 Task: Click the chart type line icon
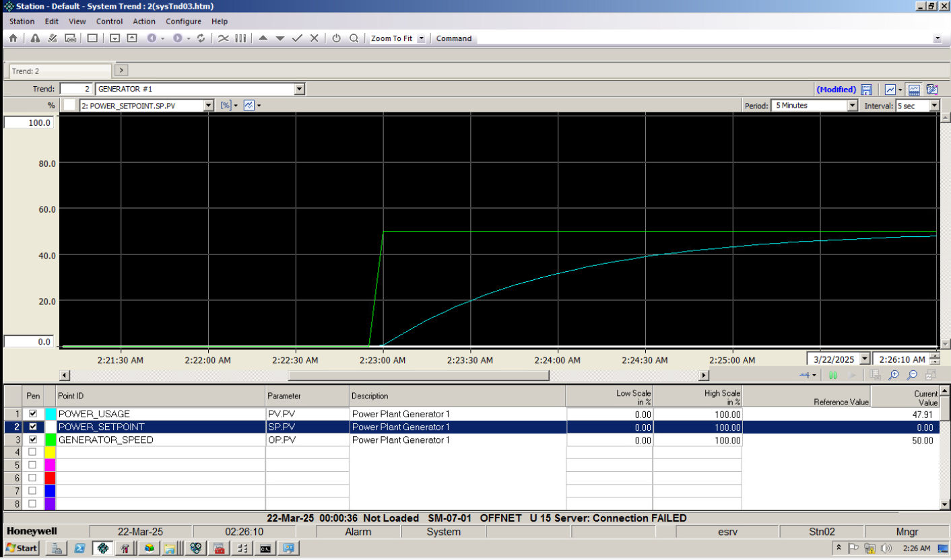point(890,89)
